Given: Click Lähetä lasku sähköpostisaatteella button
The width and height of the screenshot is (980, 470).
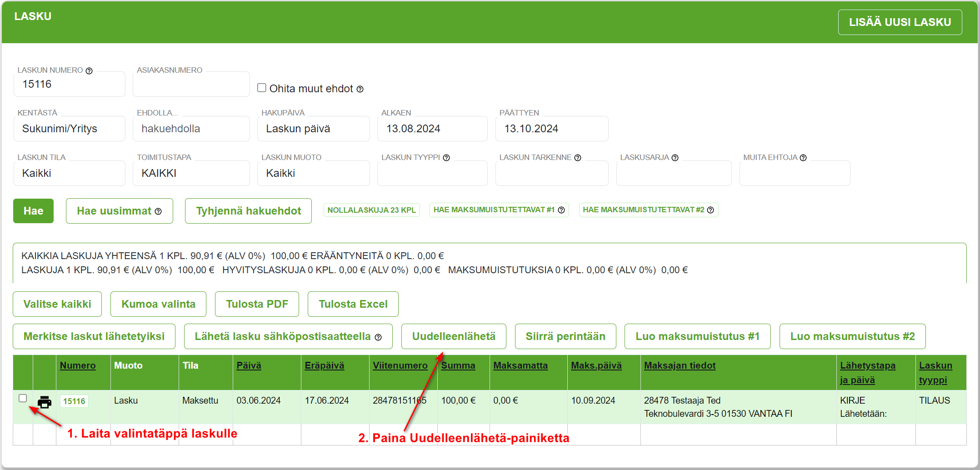Looking at the screenshot, I should [x=288, y=336].
